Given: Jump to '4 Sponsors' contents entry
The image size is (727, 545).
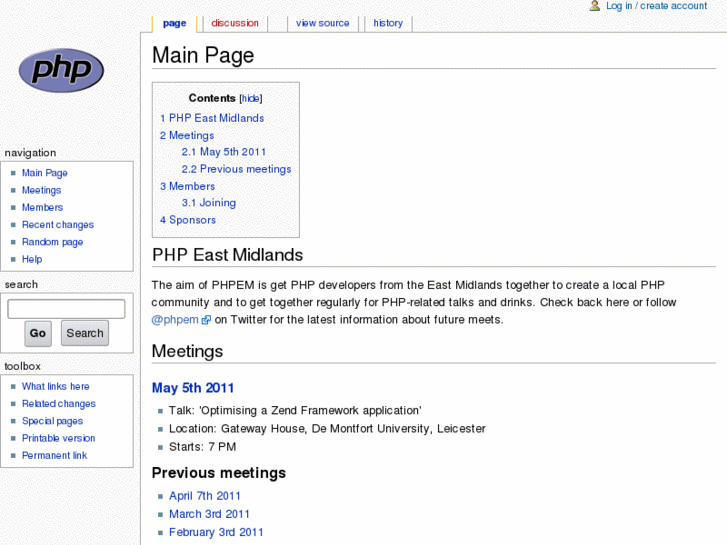Looking at the screenshot, I should 188,220.
